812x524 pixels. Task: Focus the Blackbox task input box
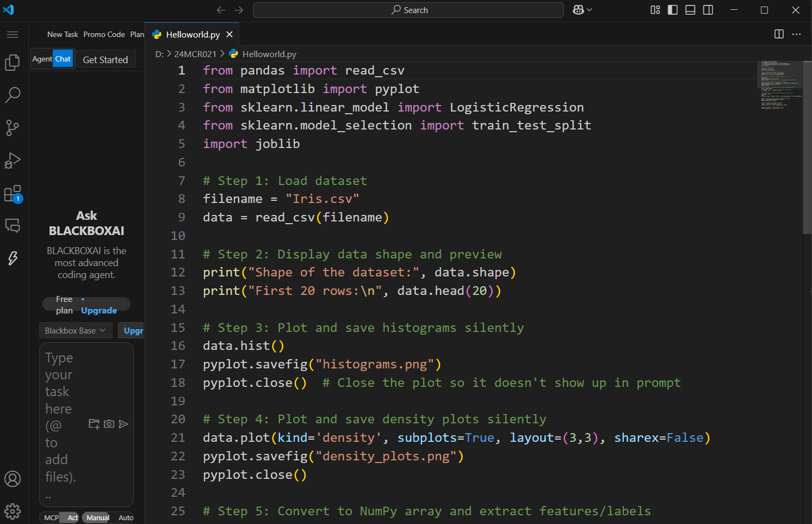click(x=86, y=424)
